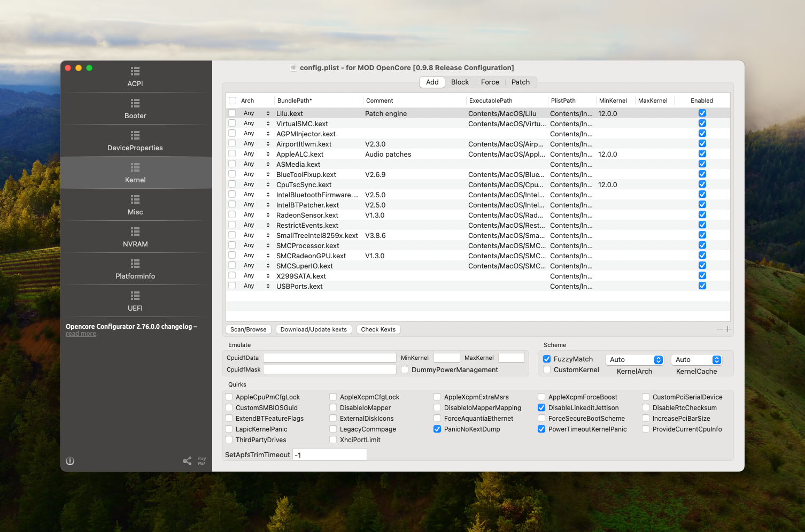Open the KernelArch dropdown

click(x=634, y=360)
